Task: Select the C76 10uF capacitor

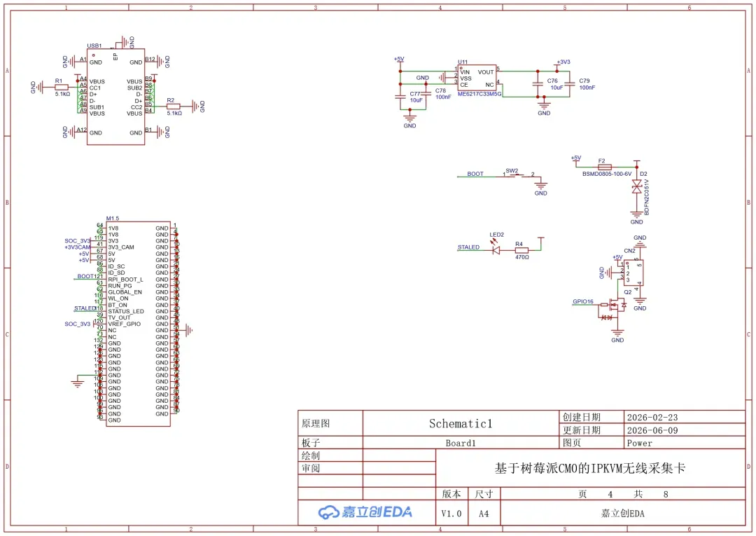Action: click(x=538, y=84)
